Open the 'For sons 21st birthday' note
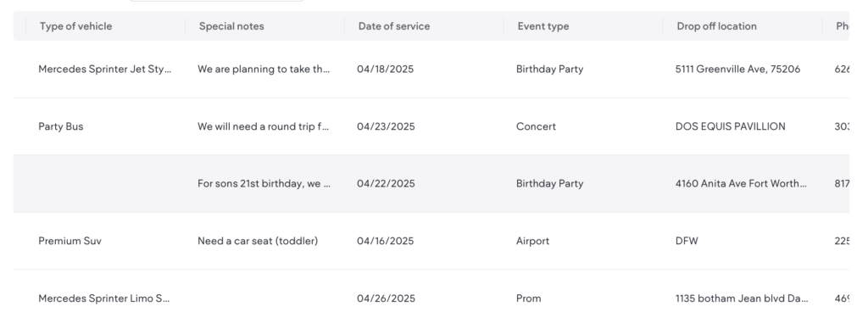Image resolution: width=868 pixels, height=312 pixels. (264, 183)
